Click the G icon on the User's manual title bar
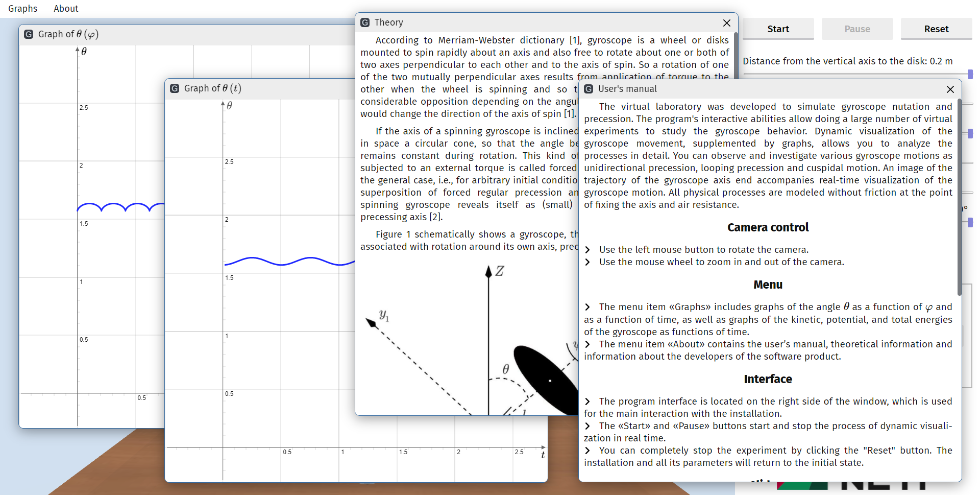The image size is (980, 495). (x=588, y=89)
